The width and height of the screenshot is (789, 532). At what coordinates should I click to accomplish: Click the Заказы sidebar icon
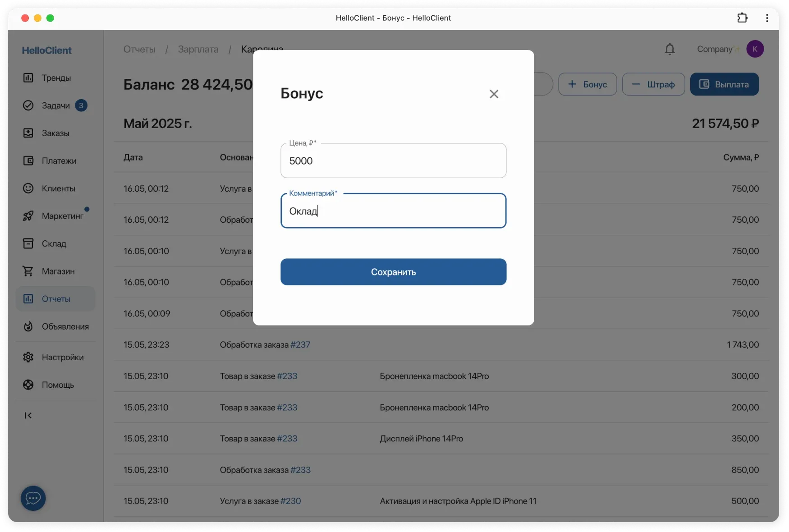click(x=28, y=133)
